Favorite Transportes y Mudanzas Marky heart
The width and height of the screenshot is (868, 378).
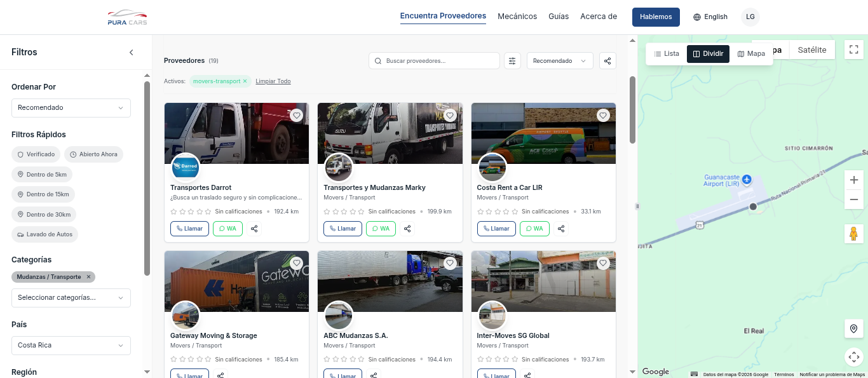click(450, 116)
